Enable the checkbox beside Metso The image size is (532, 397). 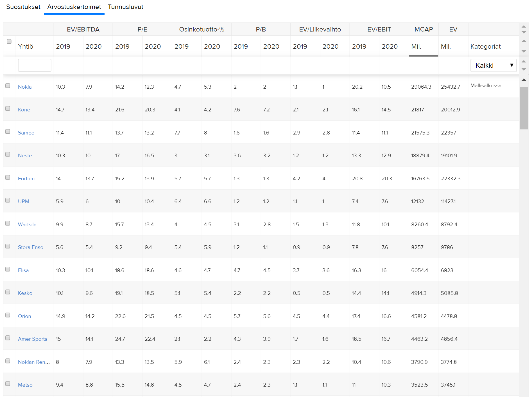8,384
